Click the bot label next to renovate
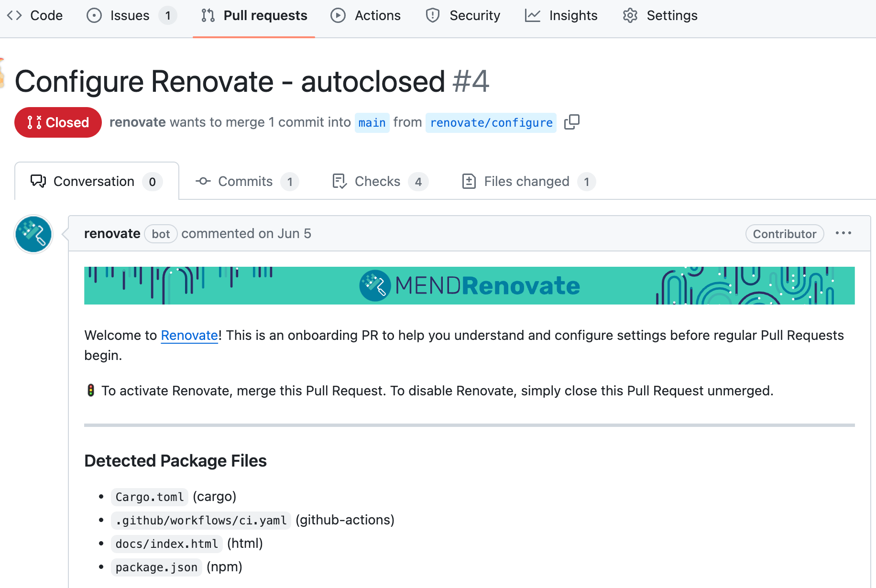 point(161,234)
